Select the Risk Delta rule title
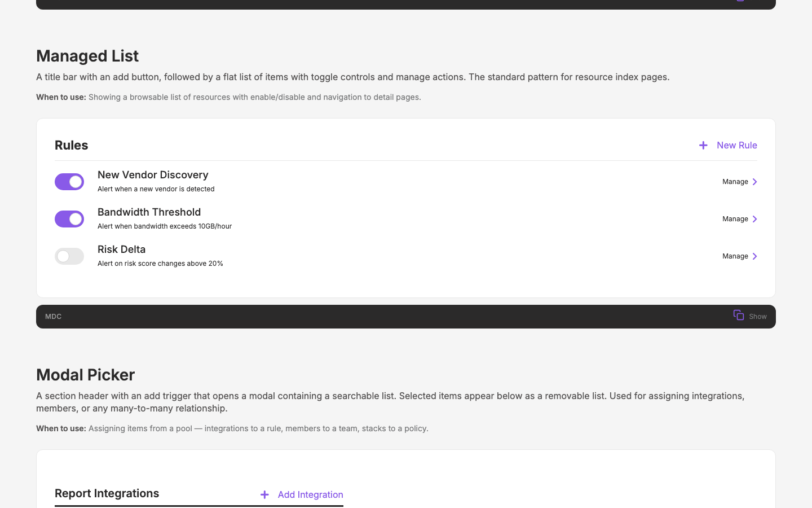This screenshot has height=508, width=812. [x=121, y=249]
